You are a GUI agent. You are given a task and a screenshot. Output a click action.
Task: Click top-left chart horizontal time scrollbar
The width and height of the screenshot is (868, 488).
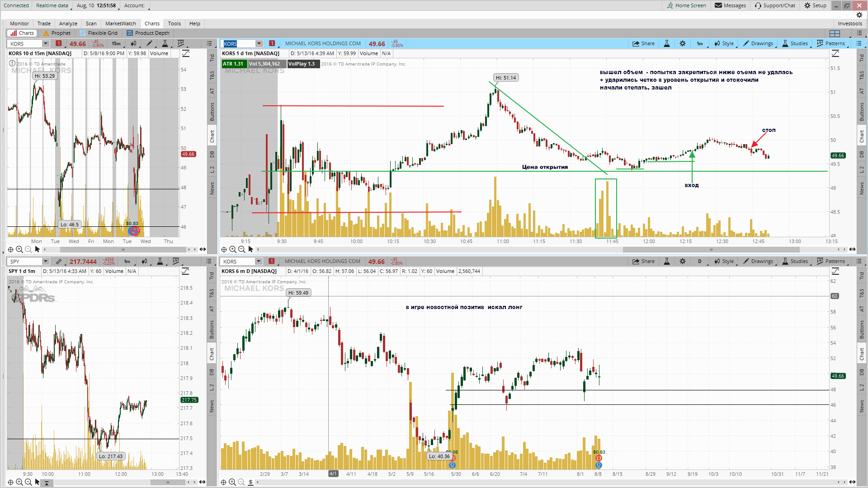point(123,249)
